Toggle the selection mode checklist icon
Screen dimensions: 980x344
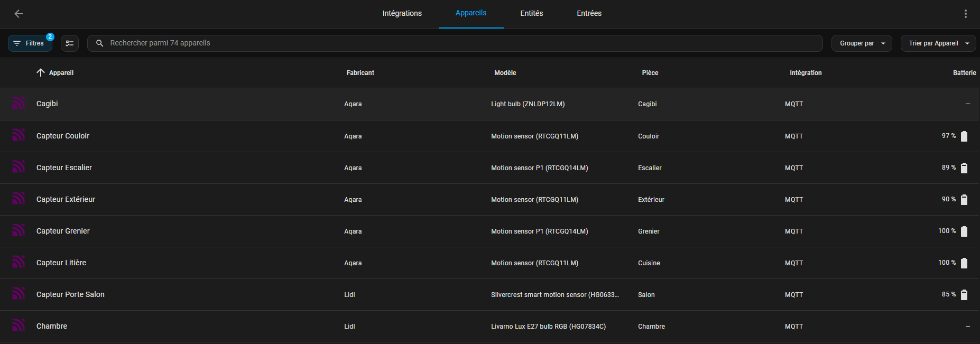coord(70,43)
